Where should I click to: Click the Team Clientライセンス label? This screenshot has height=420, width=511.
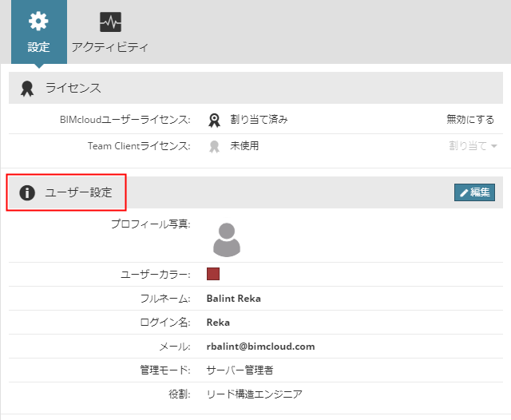click(x=139, y=145)
